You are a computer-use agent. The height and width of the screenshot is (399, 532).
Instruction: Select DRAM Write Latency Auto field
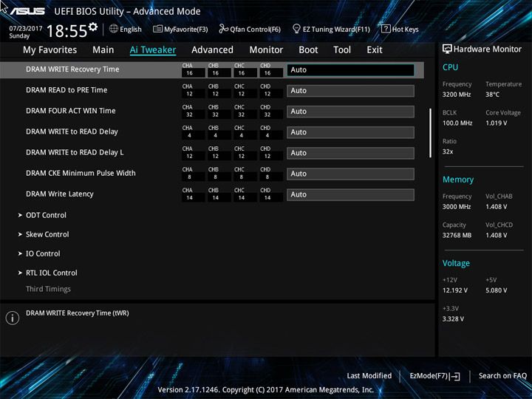(350, 195)
